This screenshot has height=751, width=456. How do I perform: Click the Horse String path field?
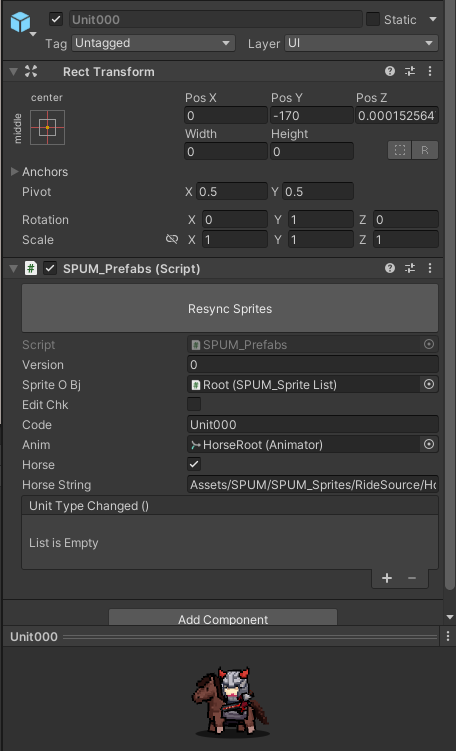click(x=312, y=485)
